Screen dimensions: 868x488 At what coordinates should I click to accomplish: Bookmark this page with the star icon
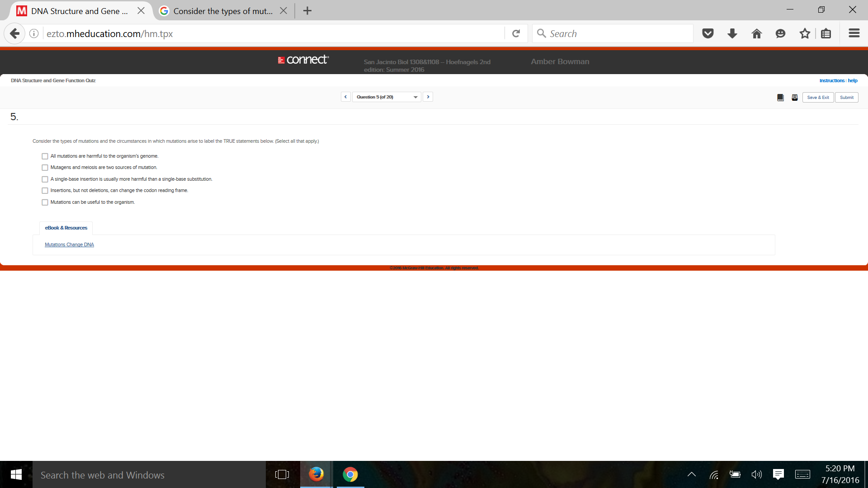click(805, 33)
